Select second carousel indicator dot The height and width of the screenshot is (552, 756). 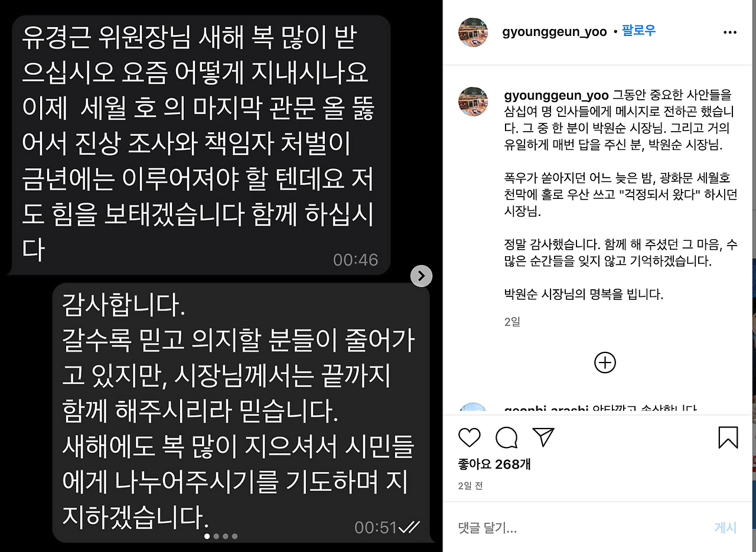216,536
